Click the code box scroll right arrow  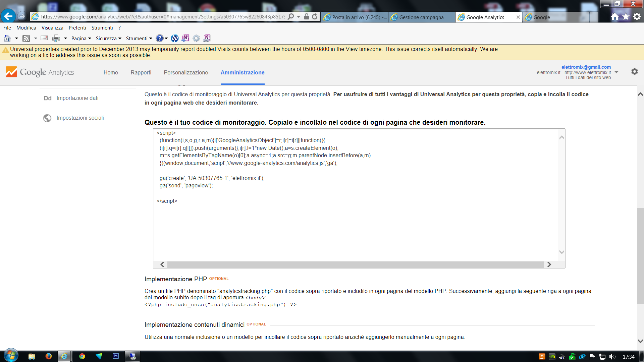[x=549, y=264]
